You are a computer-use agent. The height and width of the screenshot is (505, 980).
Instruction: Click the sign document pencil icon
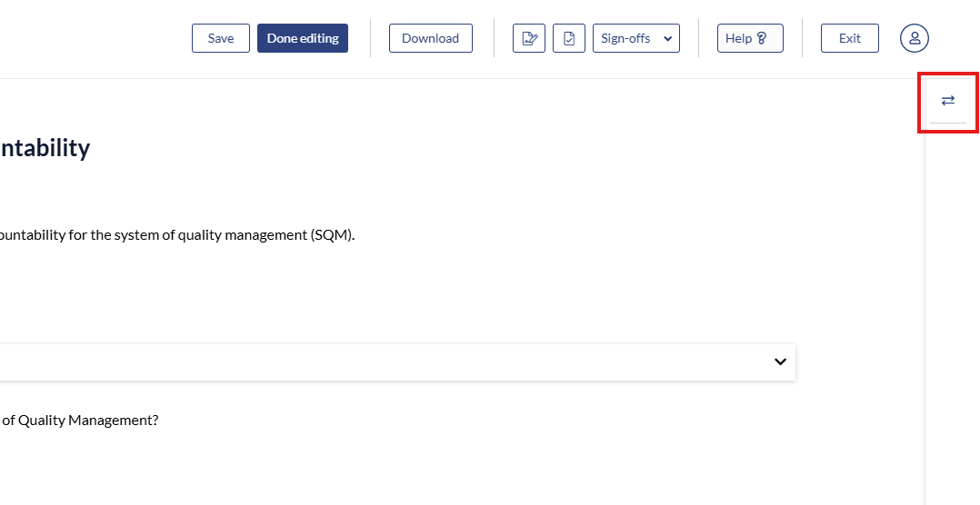pos(528,38)
